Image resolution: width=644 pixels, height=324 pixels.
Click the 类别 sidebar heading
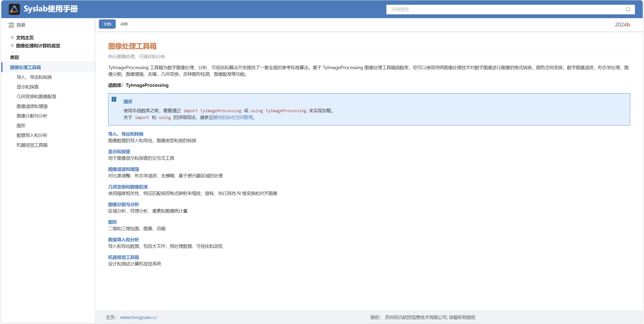pyautogui.click(x=14, y=57)
